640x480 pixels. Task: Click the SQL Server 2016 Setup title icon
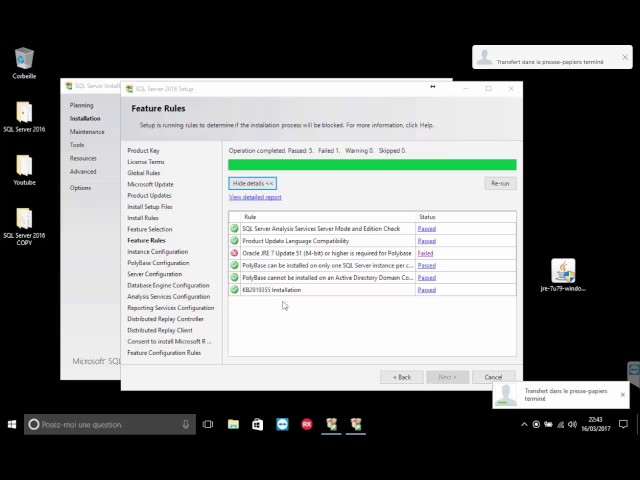129,89
